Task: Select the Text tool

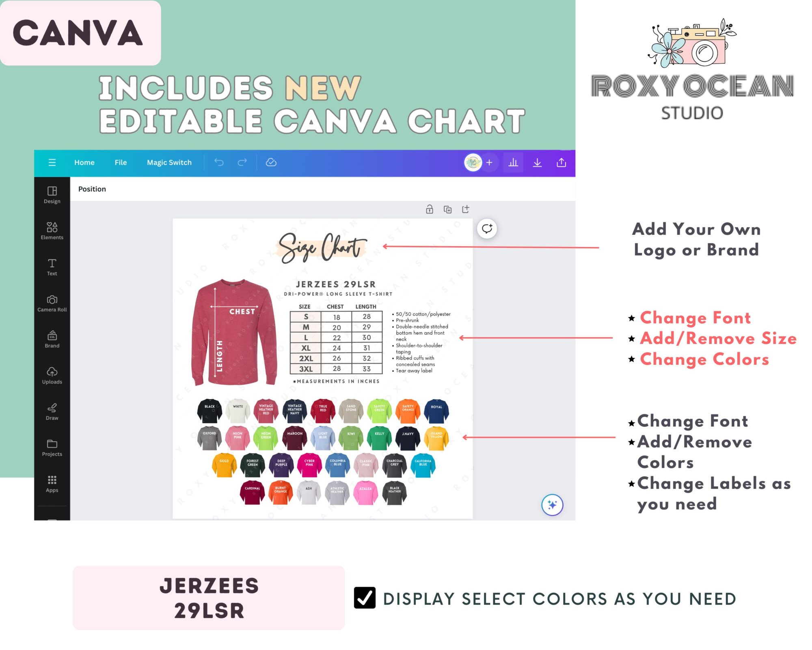Action: point(52,267)
